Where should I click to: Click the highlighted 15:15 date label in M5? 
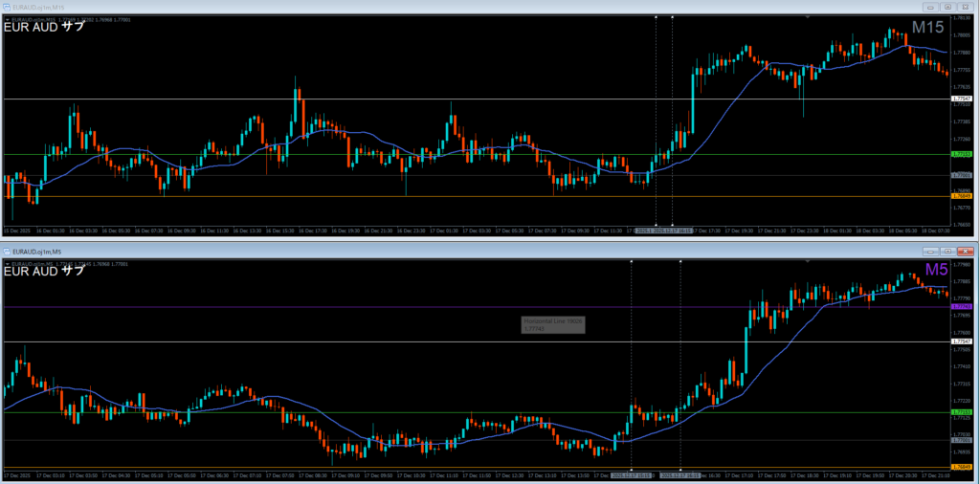(632, 474)
